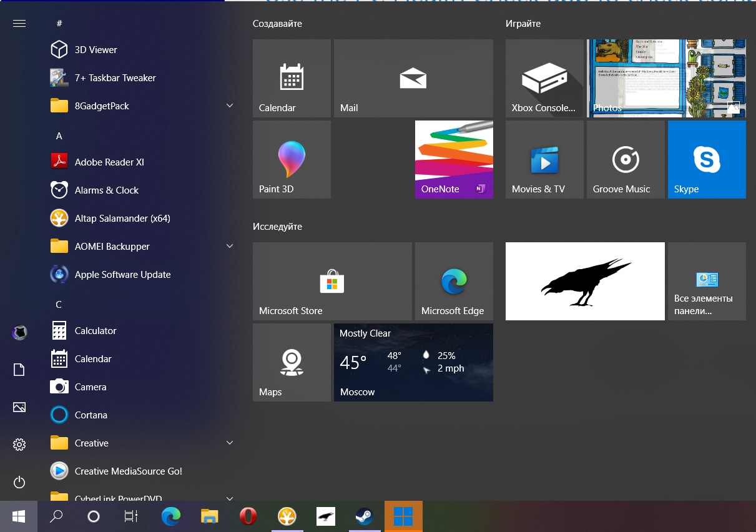This screenshot has width=756, height=532.
Task: Launch Opera from the taskbar
Action: [x=248, y=516]
